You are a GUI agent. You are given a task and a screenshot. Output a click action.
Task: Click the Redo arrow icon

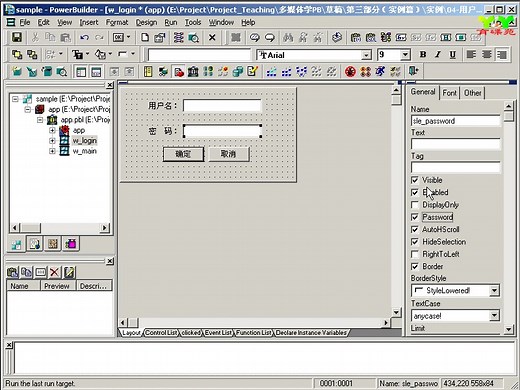tap(99, 37)
